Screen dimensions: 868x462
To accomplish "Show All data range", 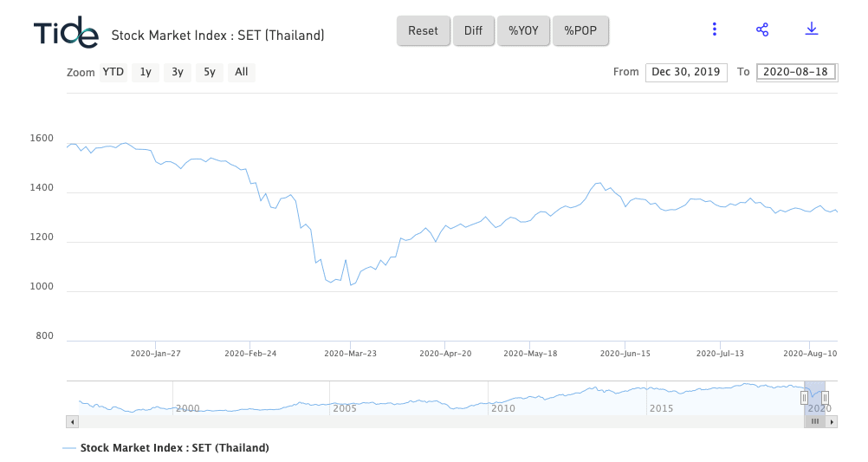I will click(x=242, y=72).
